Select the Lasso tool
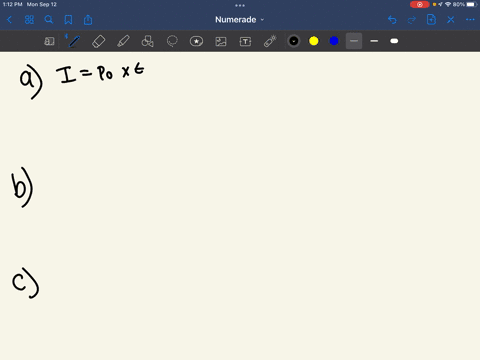 [172, 41]
